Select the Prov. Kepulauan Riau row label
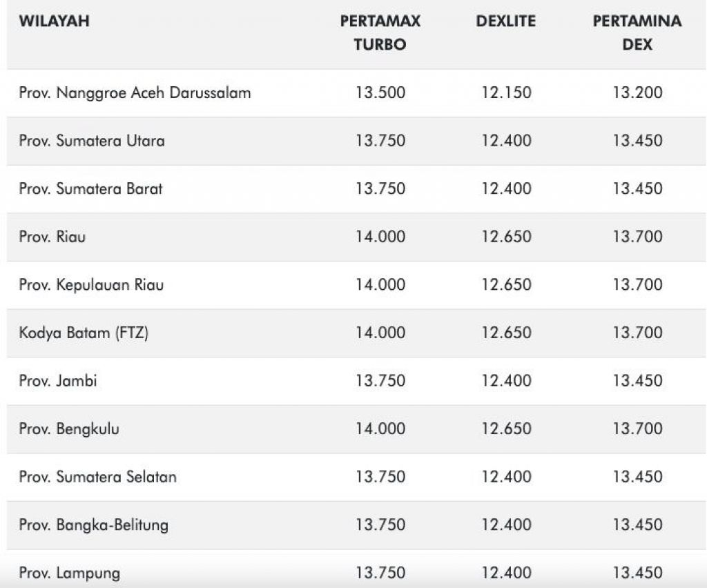Image resolution: width=707 pixels, height=588 pixels. (91, 284)
